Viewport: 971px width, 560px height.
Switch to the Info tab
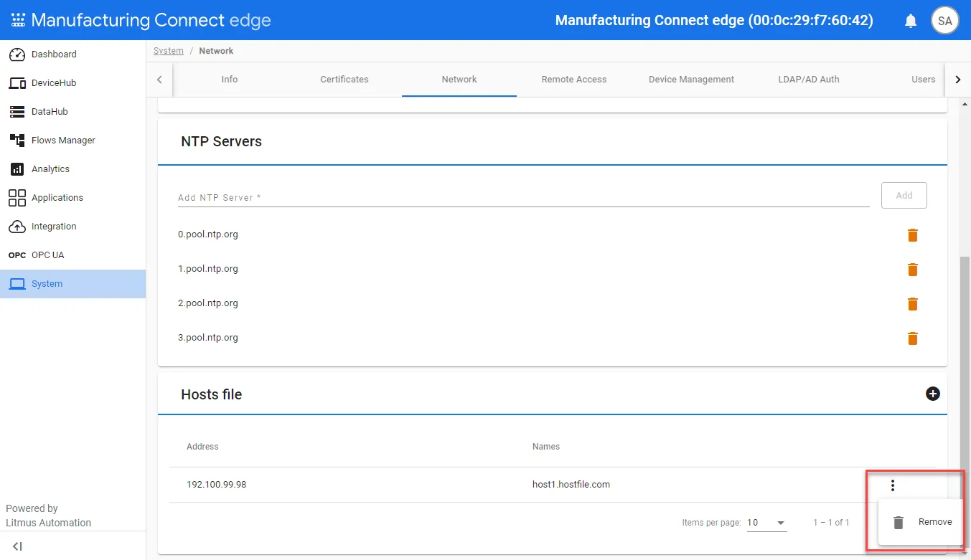(x=230, y=80)
